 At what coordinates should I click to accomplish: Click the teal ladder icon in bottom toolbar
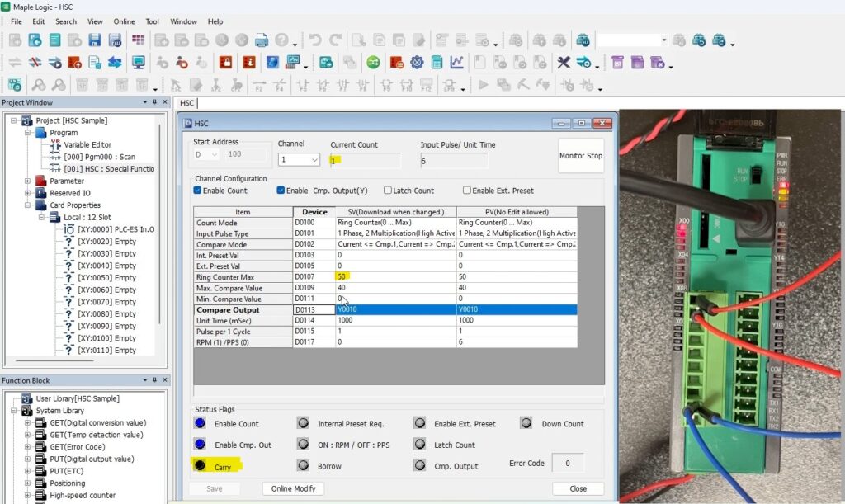point(15,85)
